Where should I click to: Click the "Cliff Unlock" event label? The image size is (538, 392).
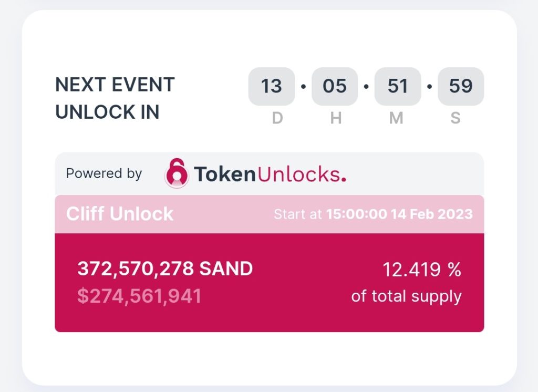(120, 214)
